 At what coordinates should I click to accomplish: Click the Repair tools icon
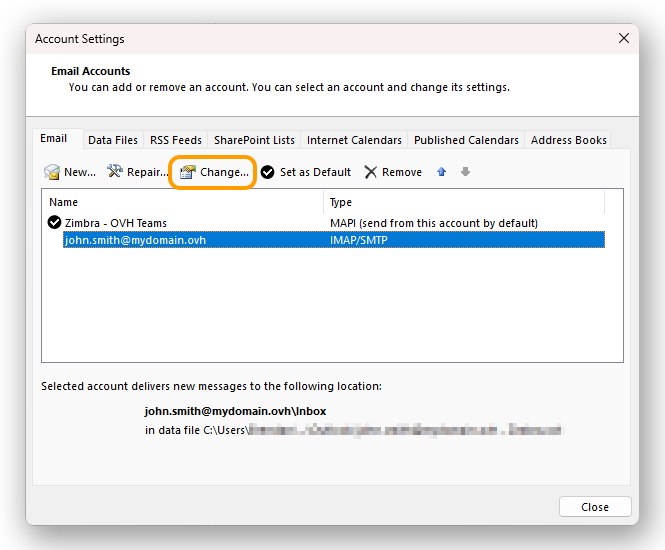point(115,172)
